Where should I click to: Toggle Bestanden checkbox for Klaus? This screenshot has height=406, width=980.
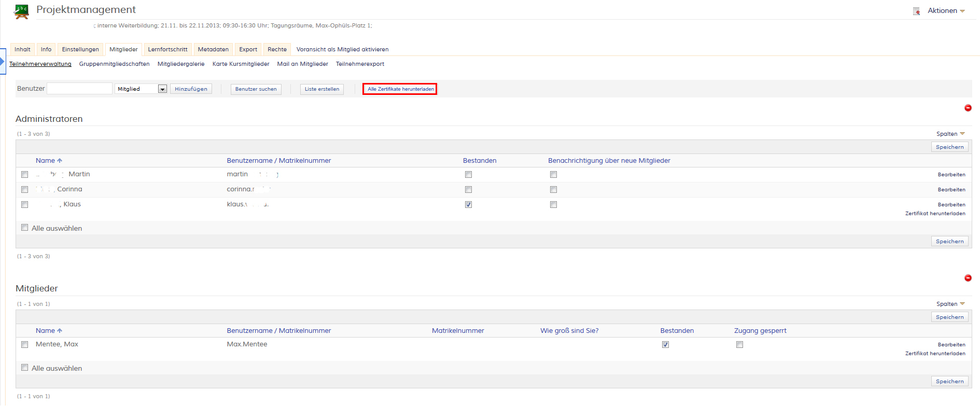click(x=468, y=205)
